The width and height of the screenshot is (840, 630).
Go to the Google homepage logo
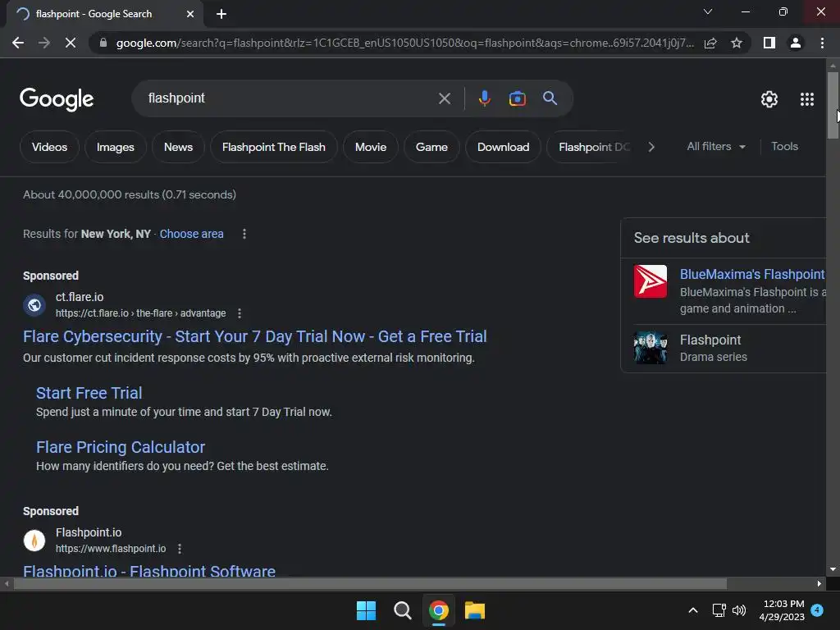[57, 99]
